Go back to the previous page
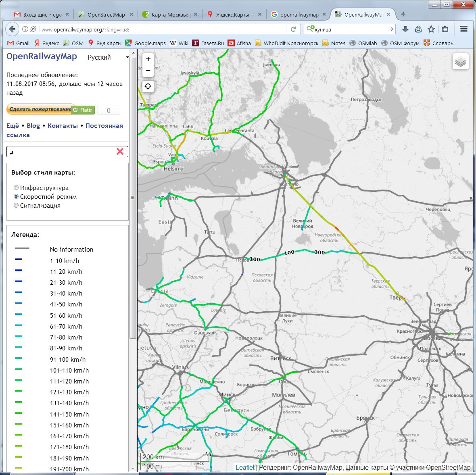This screenshot has height=475, width=476. (x=12, y=29)
